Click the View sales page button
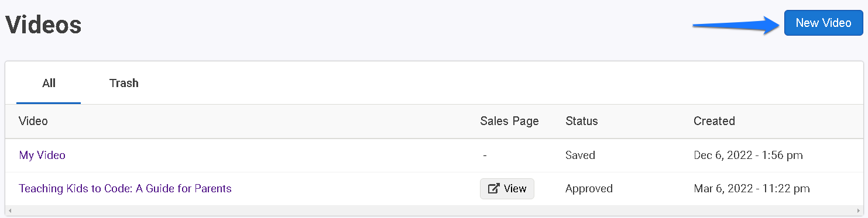The width and height of the screenshot is (868, 218). point(507,189)
